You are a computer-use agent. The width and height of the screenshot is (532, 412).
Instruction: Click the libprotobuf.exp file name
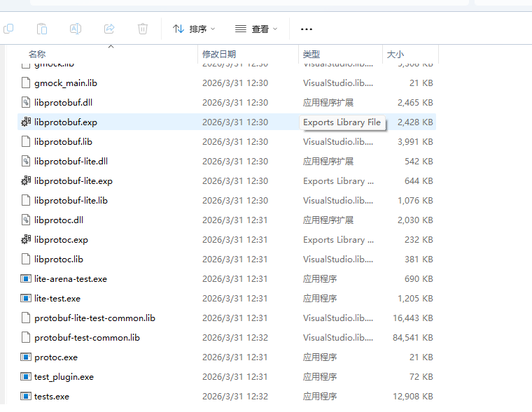click(66, 122)
